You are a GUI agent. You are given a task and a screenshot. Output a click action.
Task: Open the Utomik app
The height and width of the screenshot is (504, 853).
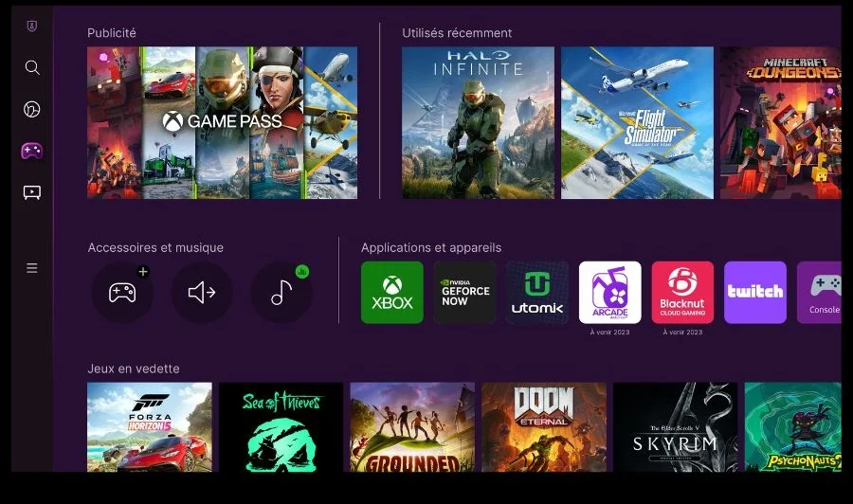[x=537, y=293]
